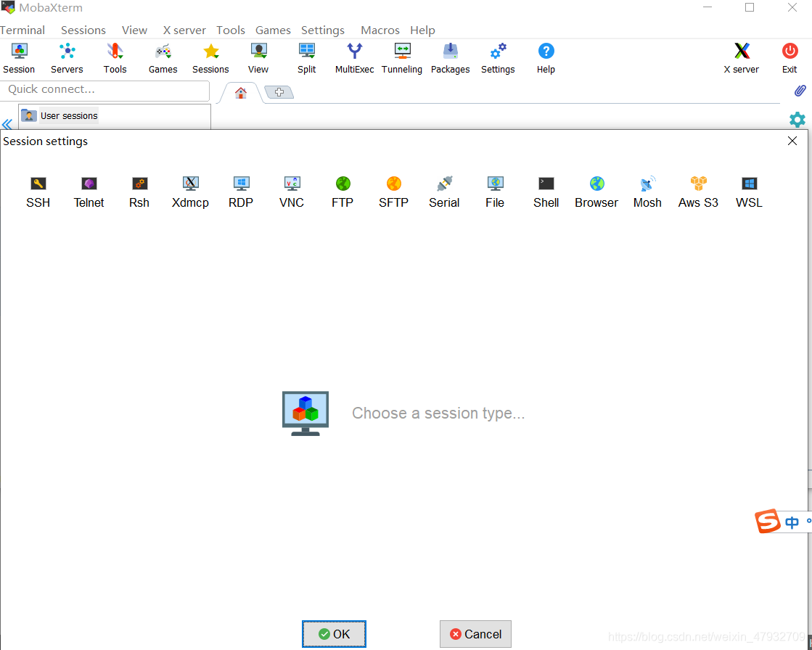Select the RDP session type
This screenshot has width=812, height=650.
click(241, 192)
